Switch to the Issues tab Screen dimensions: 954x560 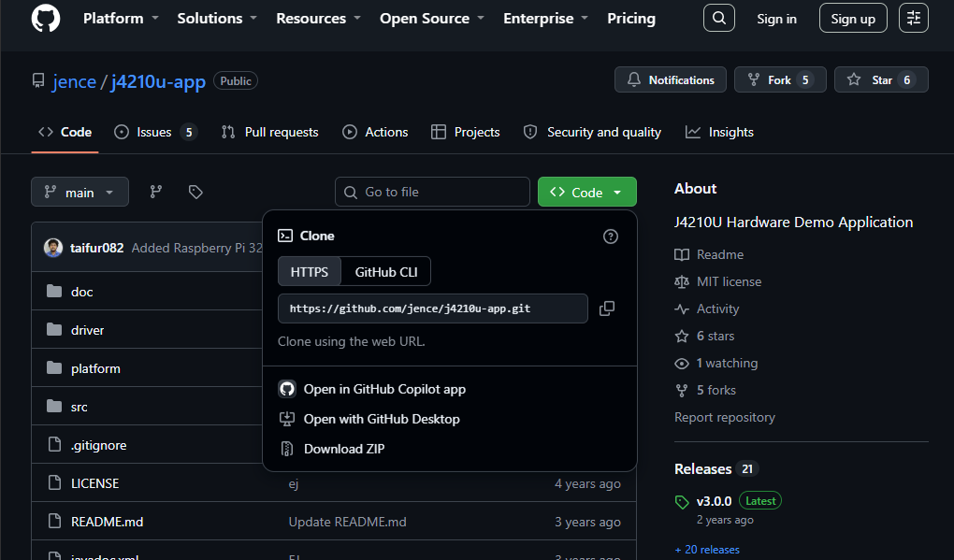pos(155,132)
